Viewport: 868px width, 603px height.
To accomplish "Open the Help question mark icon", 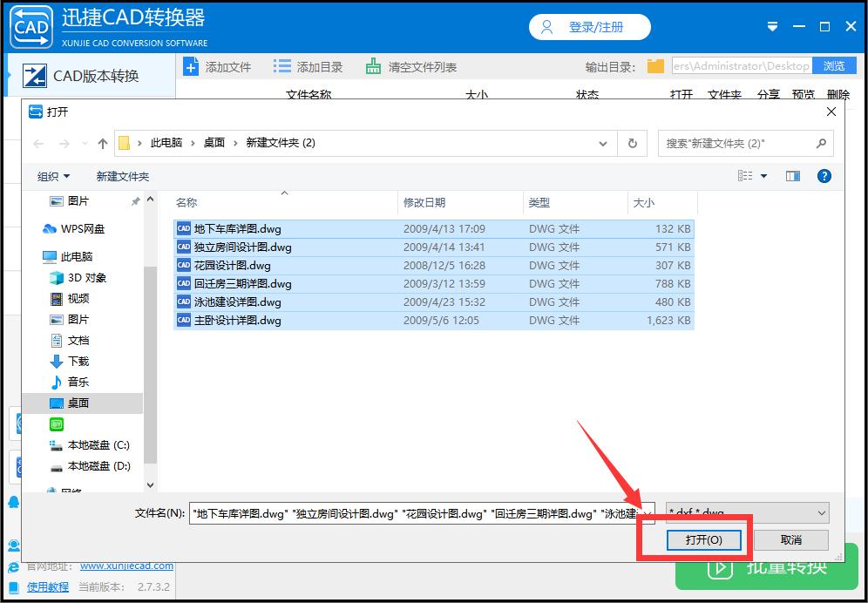I will point(824,175).
